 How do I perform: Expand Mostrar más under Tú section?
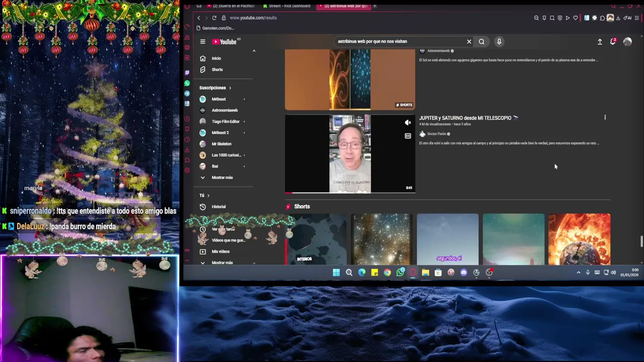pos(222,262)
